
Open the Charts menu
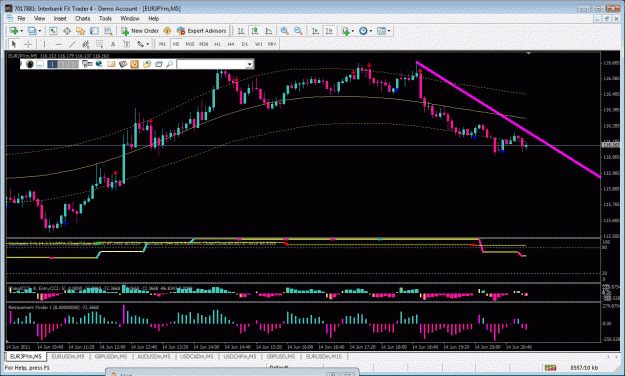(83, 18)
